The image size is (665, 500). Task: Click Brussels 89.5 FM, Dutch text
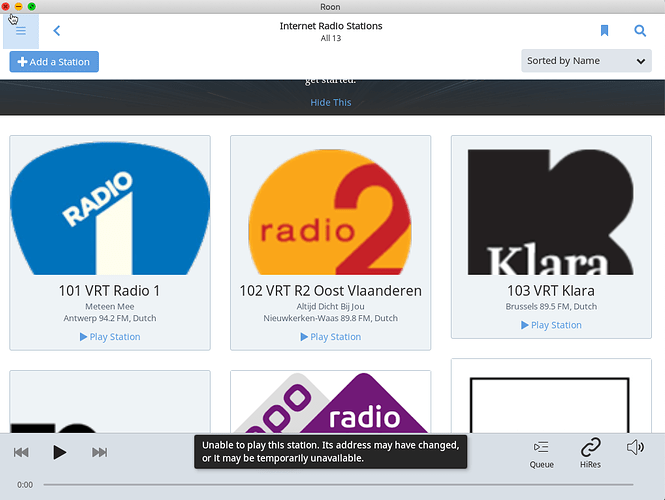tap(551, 306)
